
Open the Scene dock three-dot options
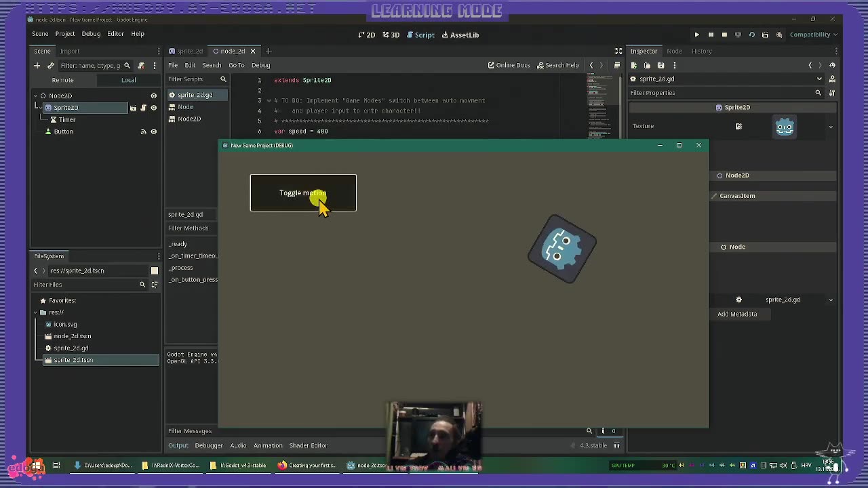click(x=155, y=66)
